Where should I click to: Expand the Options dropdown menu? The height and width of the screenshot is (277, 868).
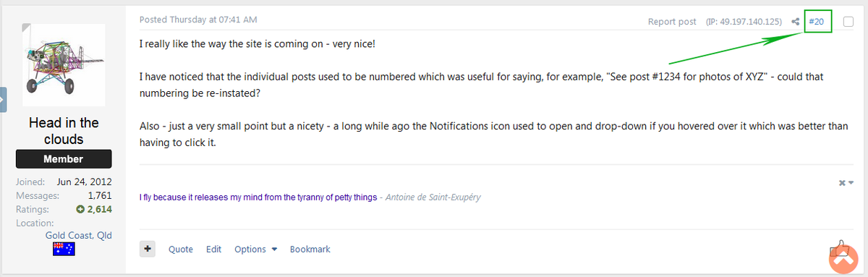click(255, 249)
